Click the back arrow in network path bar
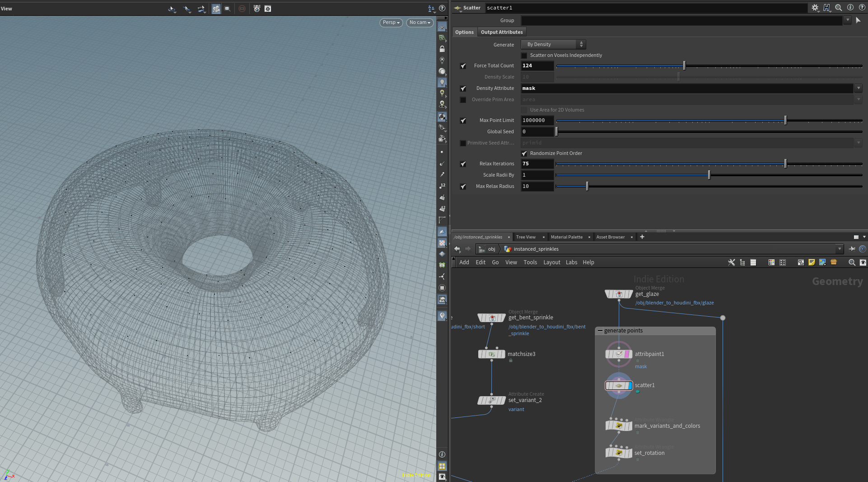 point(457,249)
